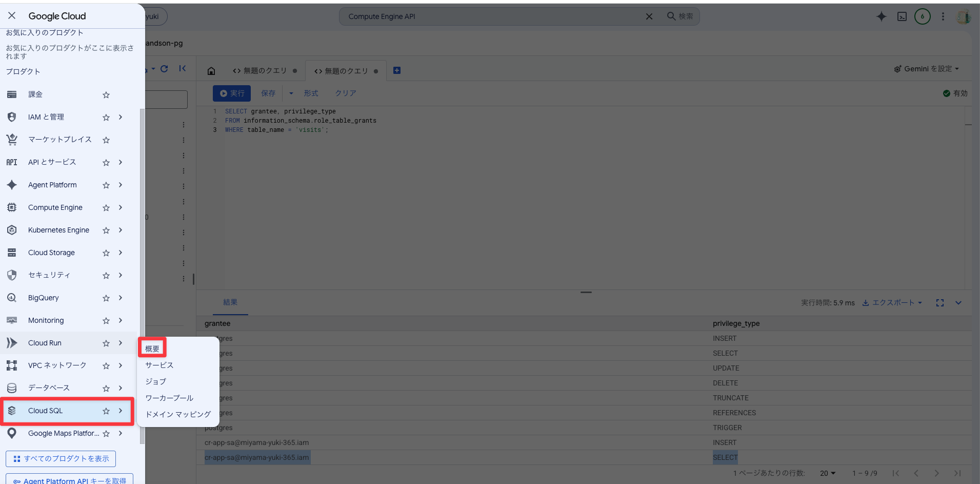980x484 pixels.
Task: Open Gemini sparkle icon in top bar
Action: (x=882, y=16)
